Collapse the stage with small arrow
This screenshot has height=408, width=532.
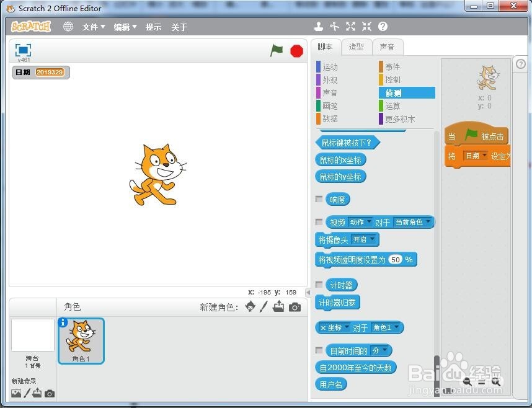tap(308, 292)
